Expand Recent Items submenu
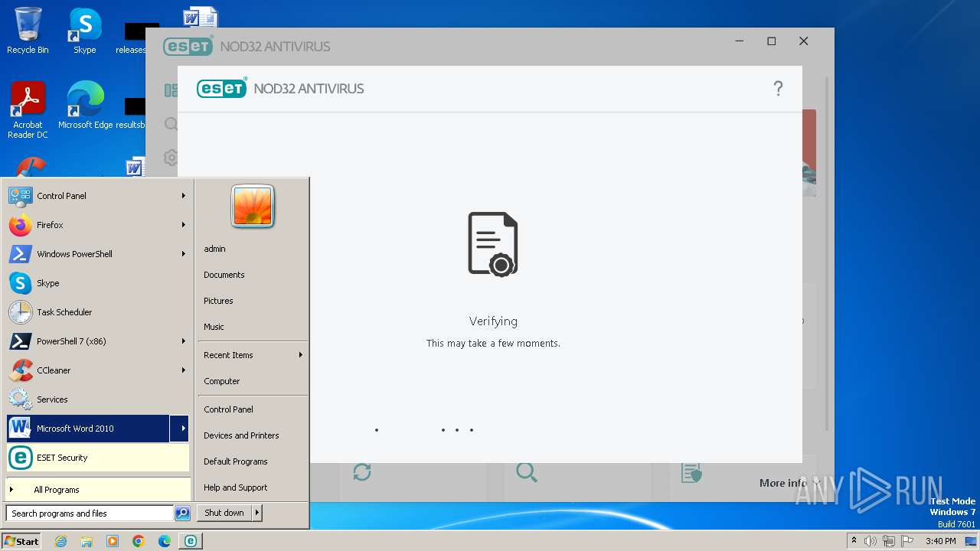The width and height of the screenshot is (980, 551). coord(301,355)
